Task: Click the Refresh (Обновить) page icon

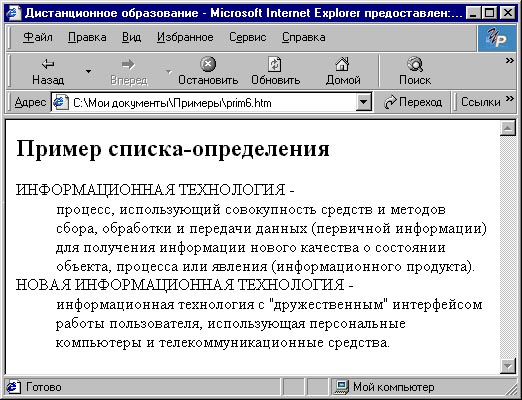Action: 275,64
